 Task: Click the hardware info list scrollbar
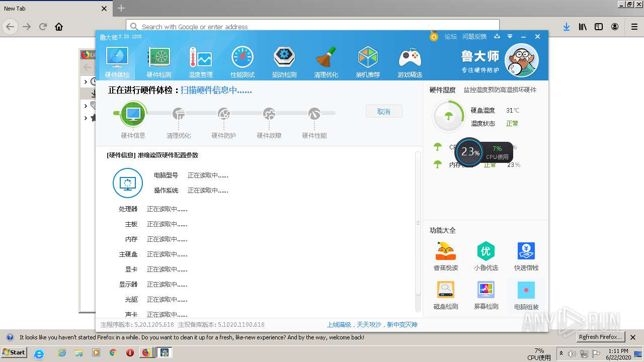pos(418,223)
